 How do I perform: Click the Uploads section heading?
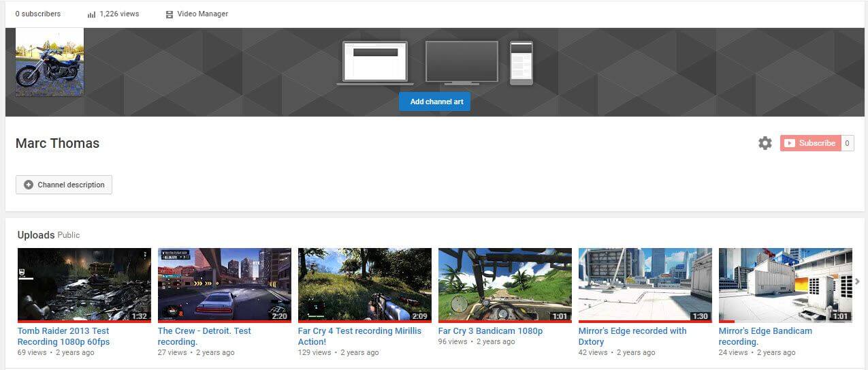(x=36, y=235)
